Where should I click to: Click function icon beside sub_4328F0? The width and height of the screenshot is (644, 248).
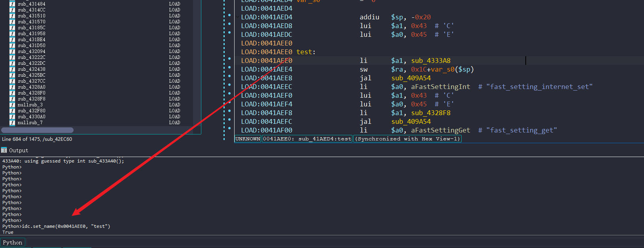12,93
